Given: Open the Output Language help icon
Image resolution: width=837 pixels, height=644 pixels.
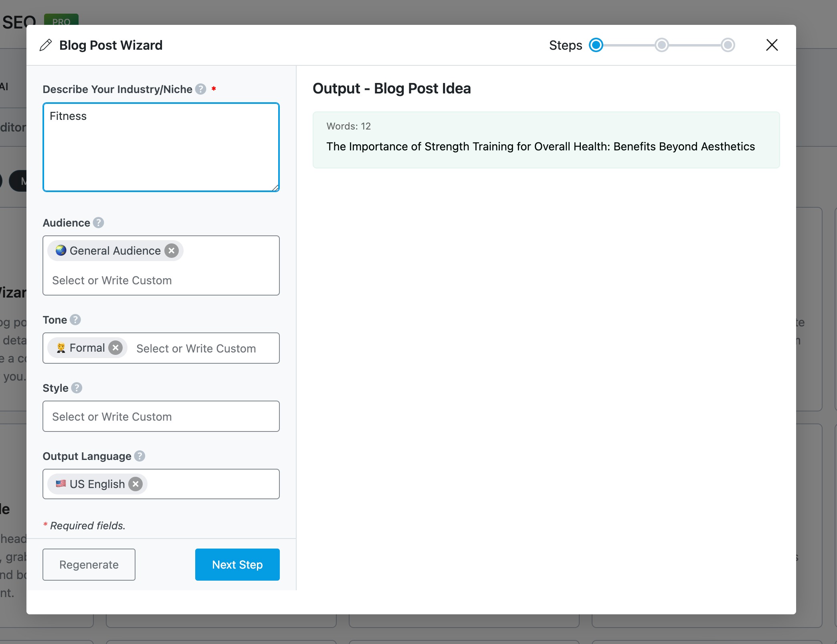Looking at the screenshot, I should 139,456.
